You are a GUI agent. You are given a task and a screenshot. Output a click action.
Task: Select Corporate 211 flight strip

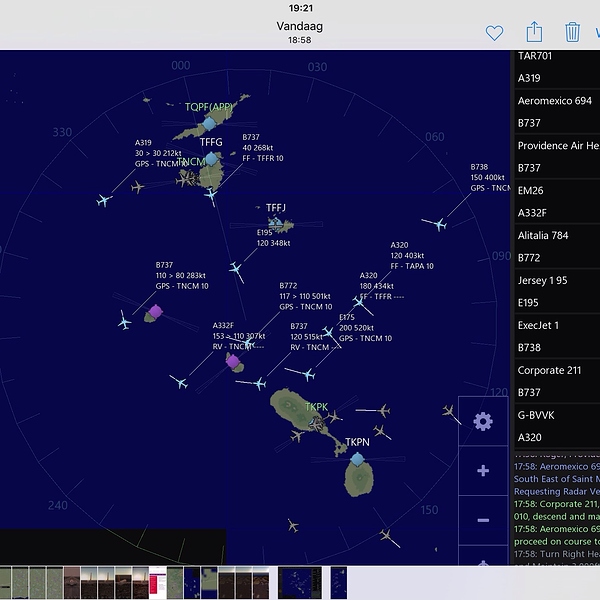(x=557, y=381)
